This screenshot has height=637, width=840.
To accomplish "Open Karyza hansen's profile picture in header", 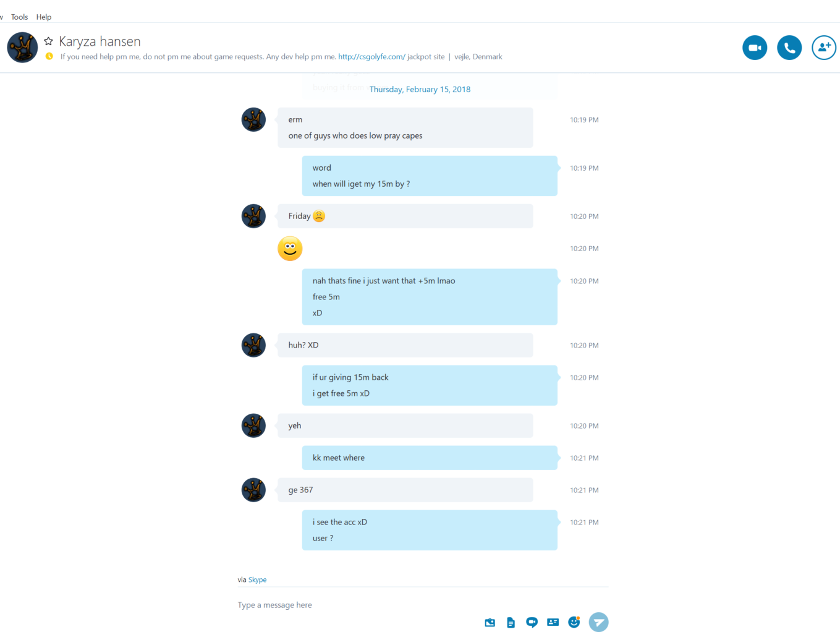I will 22,48.
